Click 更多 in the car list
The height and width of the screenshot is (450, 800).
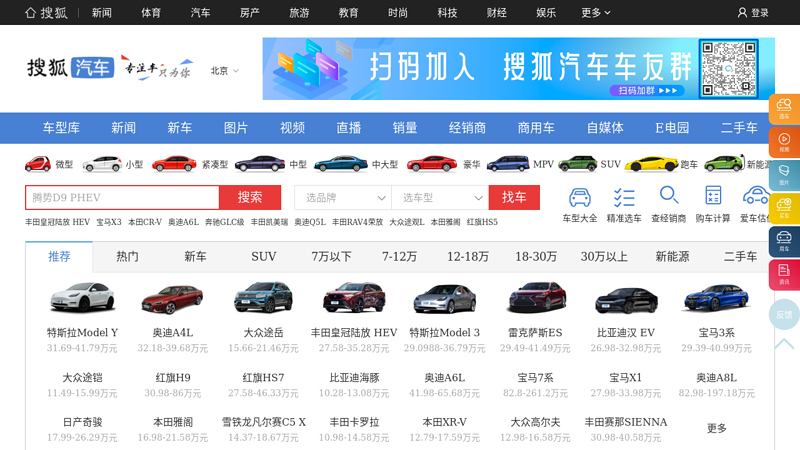[716, 429]
